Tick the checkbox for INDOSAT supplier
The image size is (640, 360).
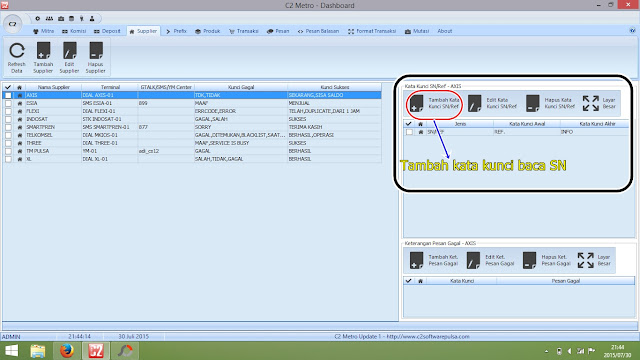(x=8, y=119)
